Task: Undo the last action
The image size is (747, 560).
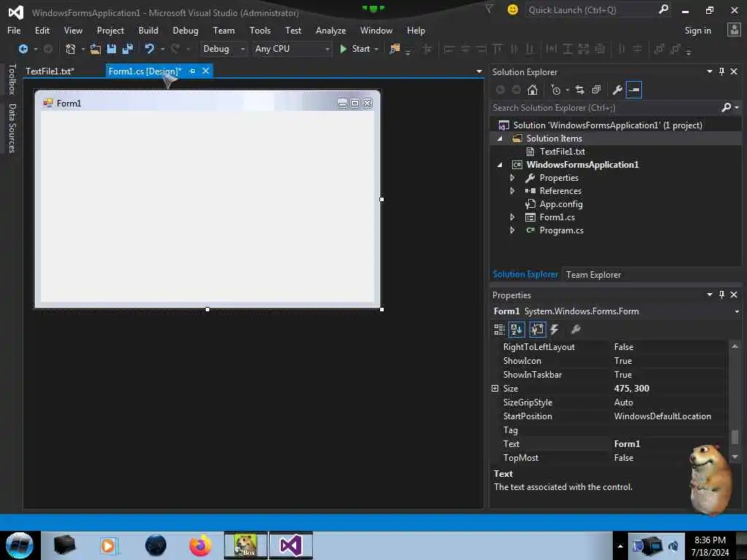Action: [149, 49]
